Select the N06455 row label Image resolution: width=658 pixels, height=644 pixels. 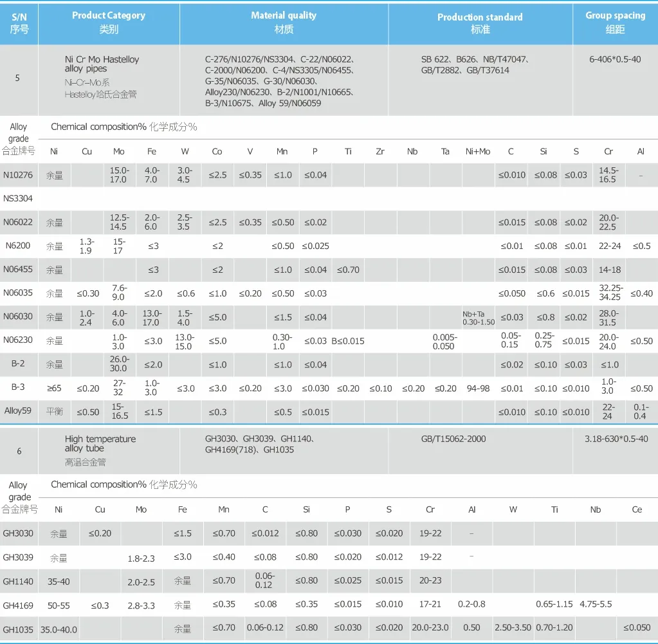(x=17, y=270)
